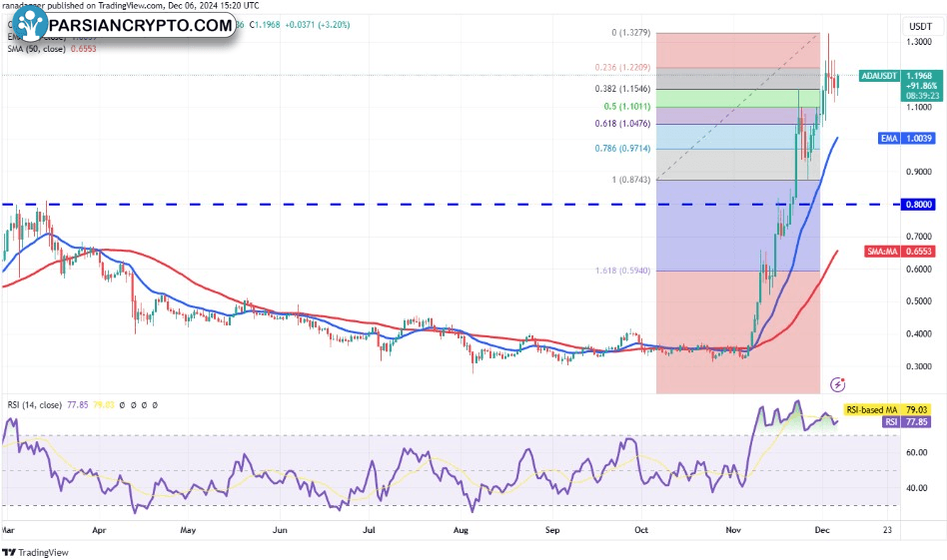Click the Aug label on time axis
This screenshot has height=560, width=947.
(461, 530)
